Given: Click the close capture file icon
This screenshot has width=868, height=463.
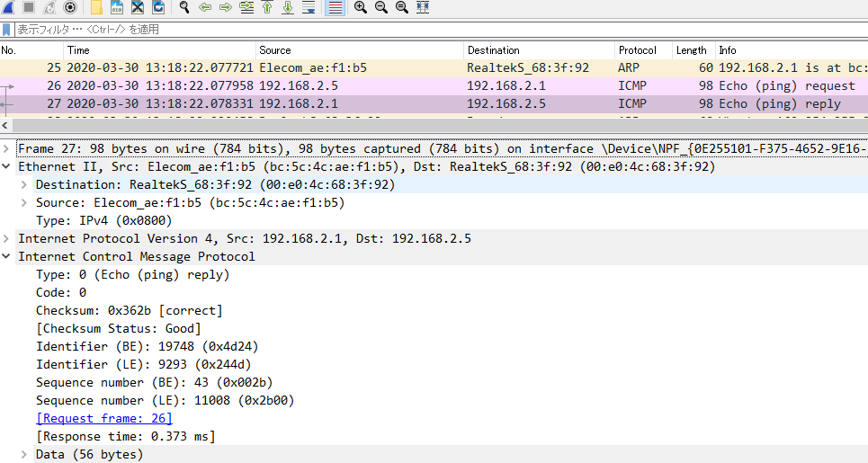Looking at the screenshot, I should coord(138,7).
